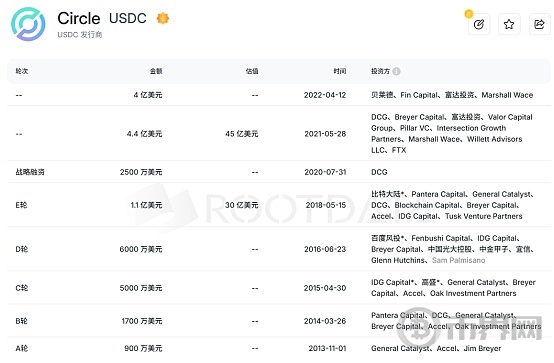Click the 时间 column header
Screen dimensions: 554x363
(340, 71)
